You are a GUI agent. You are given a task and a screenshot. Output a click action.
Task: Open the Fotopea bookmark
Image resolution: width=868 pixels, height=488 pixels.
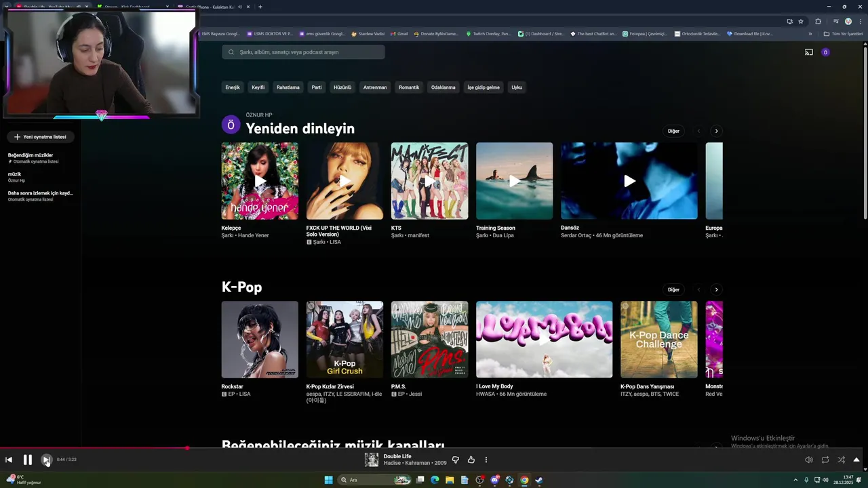[644, 33]
